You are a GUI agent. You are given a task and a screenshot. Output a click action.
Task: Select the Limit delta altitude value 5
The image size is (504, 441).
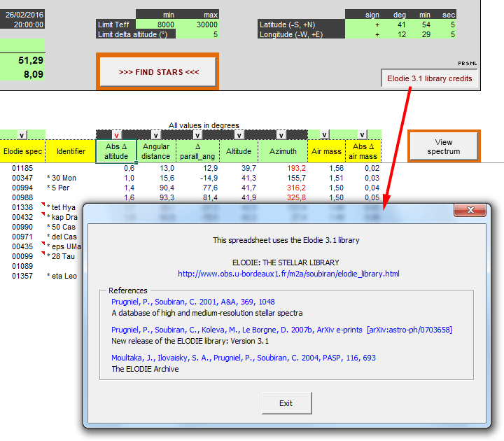tap(197, 34)
